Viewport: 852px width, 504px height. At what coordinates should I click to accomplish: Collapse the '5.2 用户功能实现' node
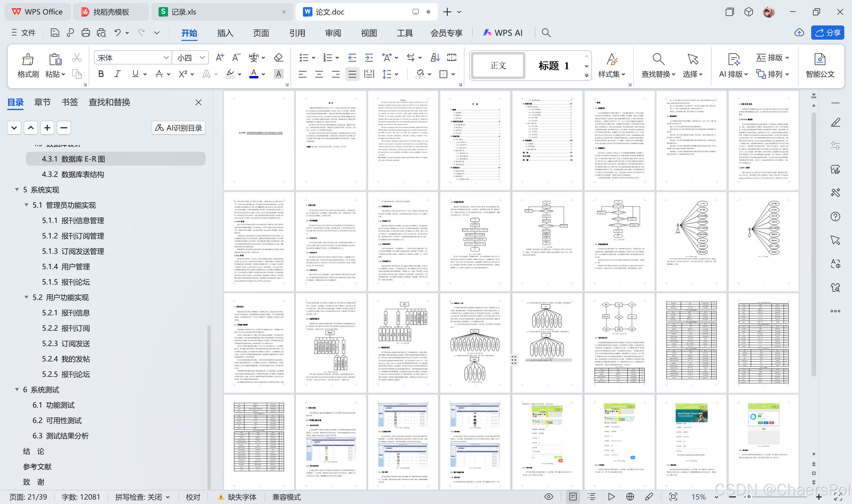point(26,297)
